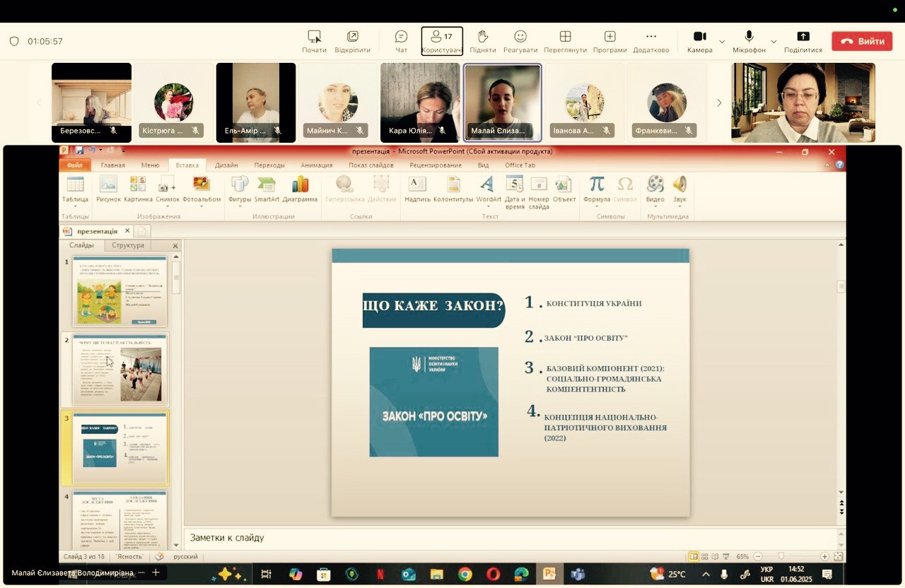Open the Chat (Чат) panel
Screen dimensions: 905x588
(401, 41)
